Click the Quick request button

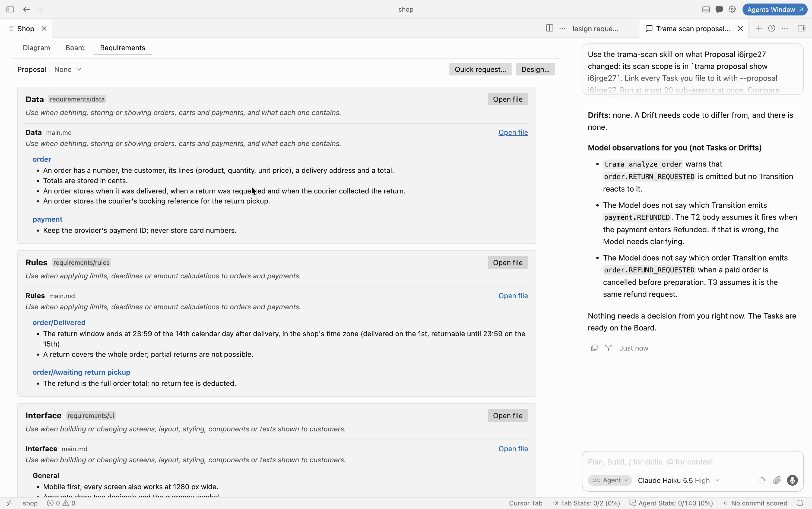coord(480,69)
